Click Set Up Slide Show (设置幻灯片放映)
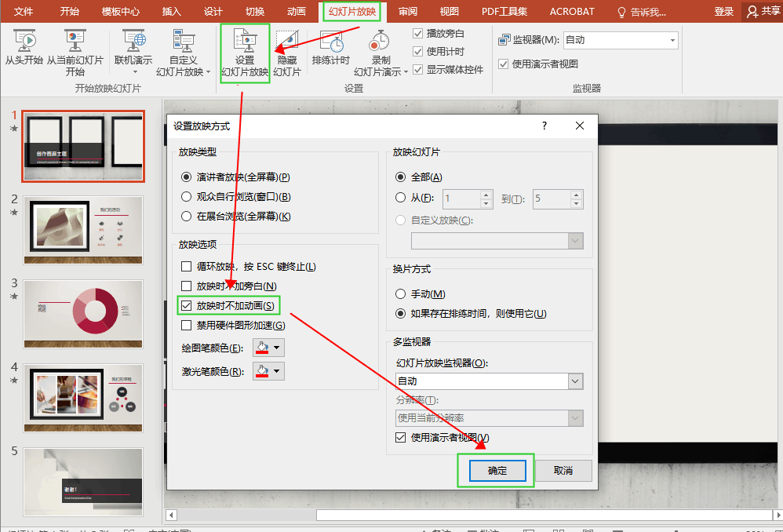Viewport: 783px width, 532px height. coord(245,53)
